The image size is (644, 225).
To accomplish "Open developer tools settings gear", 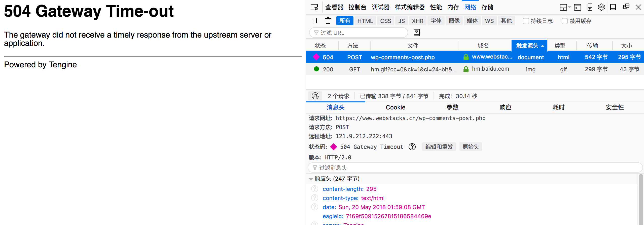I will tap(601, 7).
